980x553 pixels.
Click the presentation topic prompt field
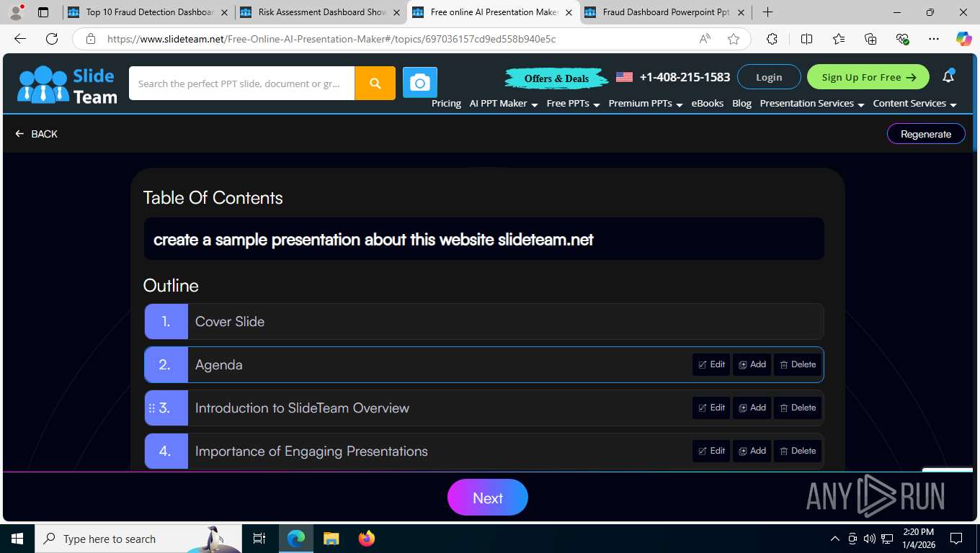(484, 239)
